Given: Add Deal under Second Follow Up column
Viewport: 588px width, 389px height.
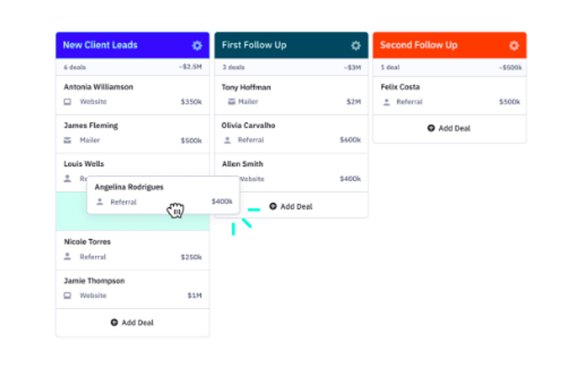Looking at the screenshot, I should click(449, 128).
